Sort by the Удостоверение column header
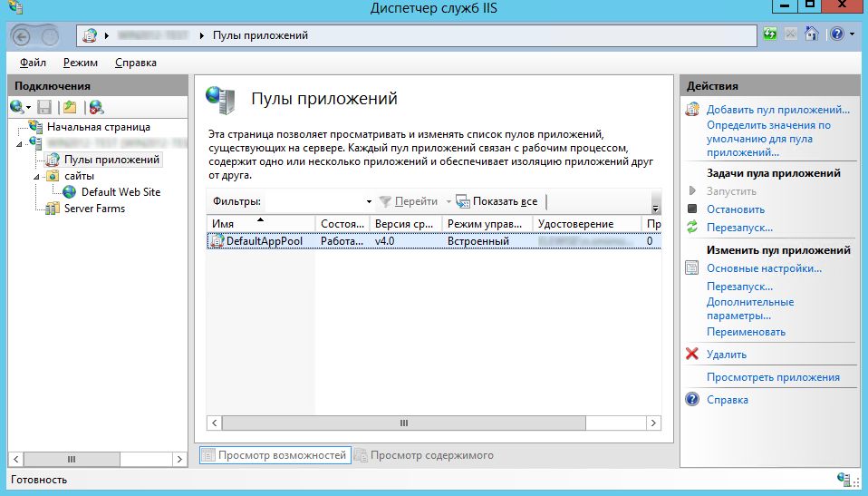This screenshot has height=496, width=868. pyautogui.click(x=587, y=224)
